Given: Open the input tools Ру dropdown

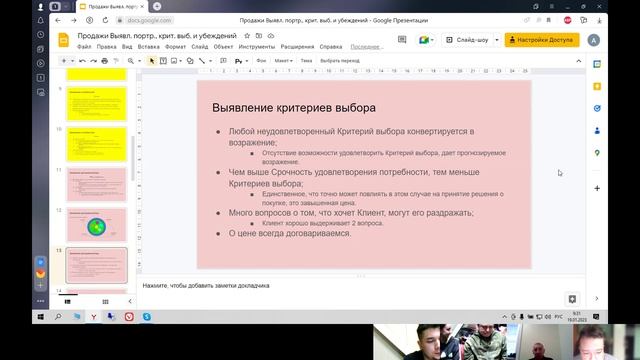Looking at the screenshot, I should click(x=241, y=61).
